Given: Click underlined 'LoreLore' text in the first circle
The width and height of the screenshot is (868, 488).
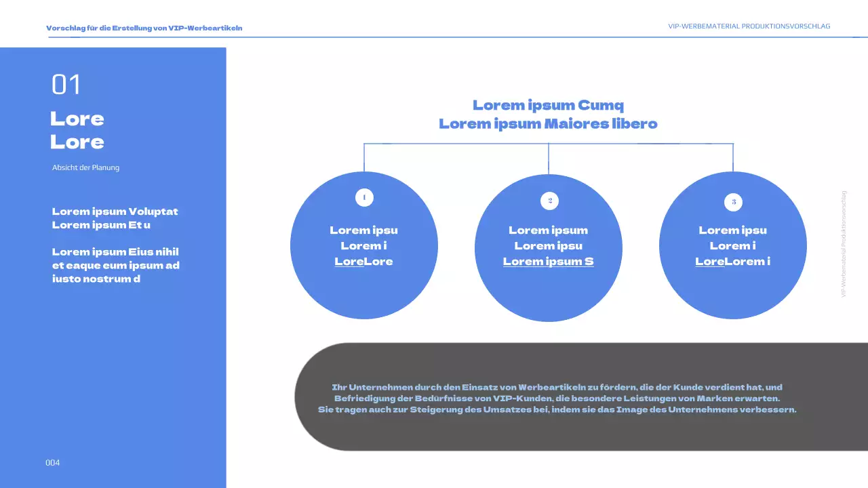Looking at the screenshot, I should point(363,262).
